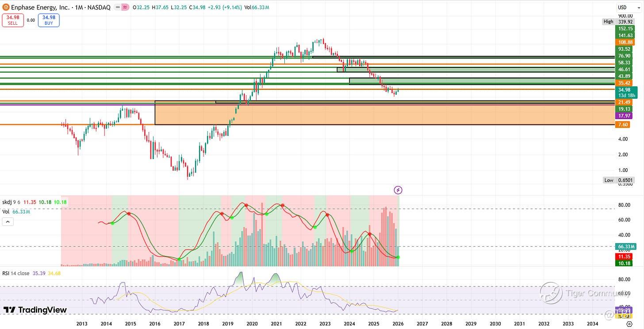Click the green 76.90 price axis label
Image resolution: width=644 pixels, height=329 pixels.
(625, 56)
